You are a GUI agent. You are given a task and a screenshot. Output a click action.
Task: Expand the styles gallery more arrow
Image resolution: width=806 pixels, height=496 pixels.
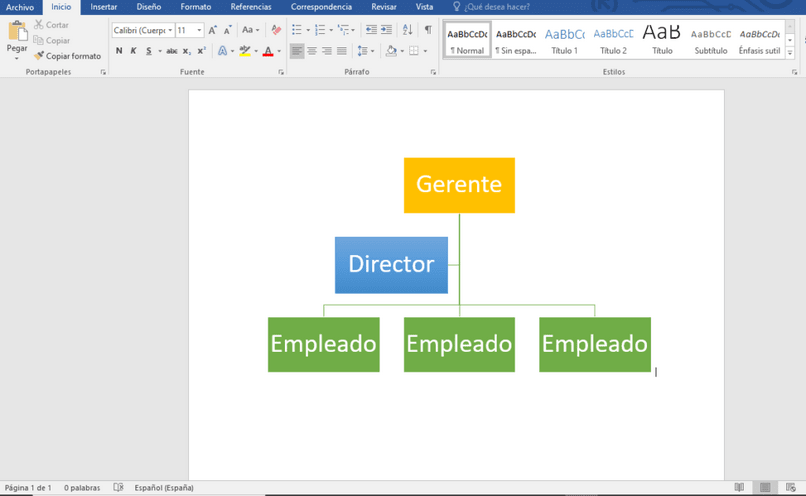pyautogui.click(x=790, y=53)
